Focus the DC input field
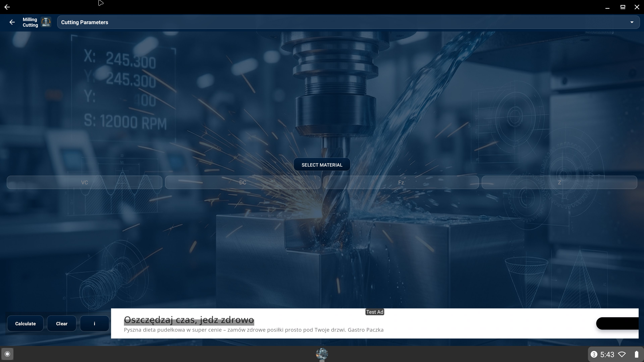 (x=243, y=183)
